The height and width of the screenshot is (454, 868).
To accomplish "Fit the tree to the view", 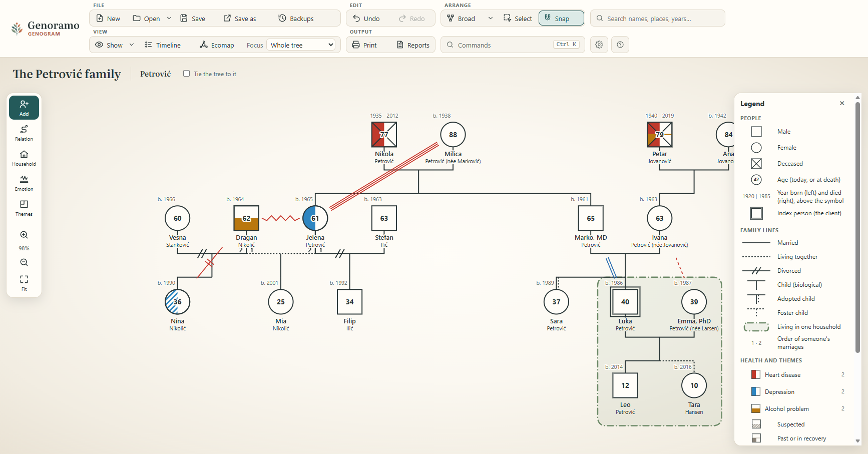I will pyautogui.click(x=24, y=282).
